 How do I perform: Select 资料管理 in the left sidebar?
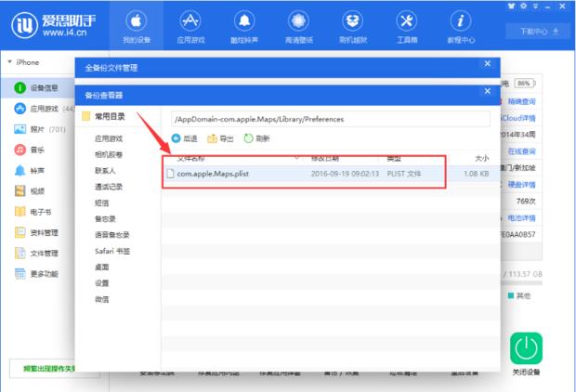pos(37,232)
